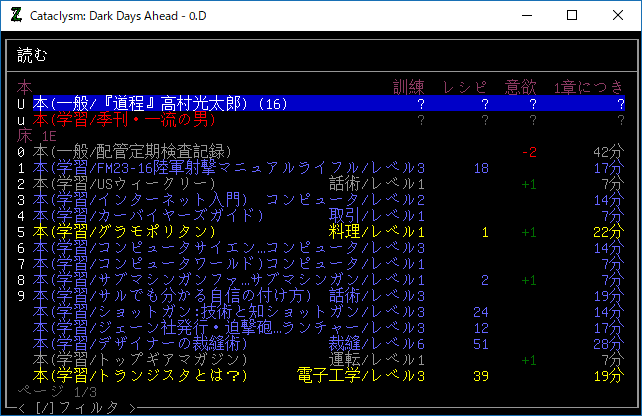Click the レシピ column header
Screen dimensions: 642x416
click(x=465, y=87)
